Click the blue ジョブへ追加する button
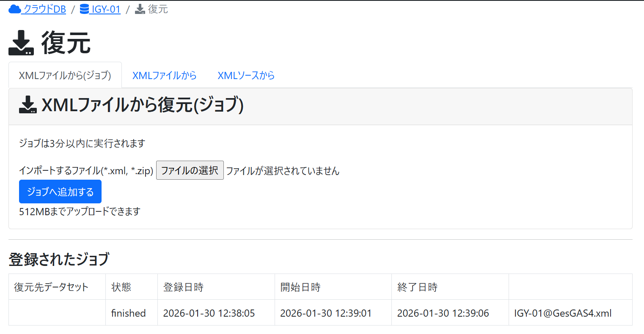 [x=60, y=192]
